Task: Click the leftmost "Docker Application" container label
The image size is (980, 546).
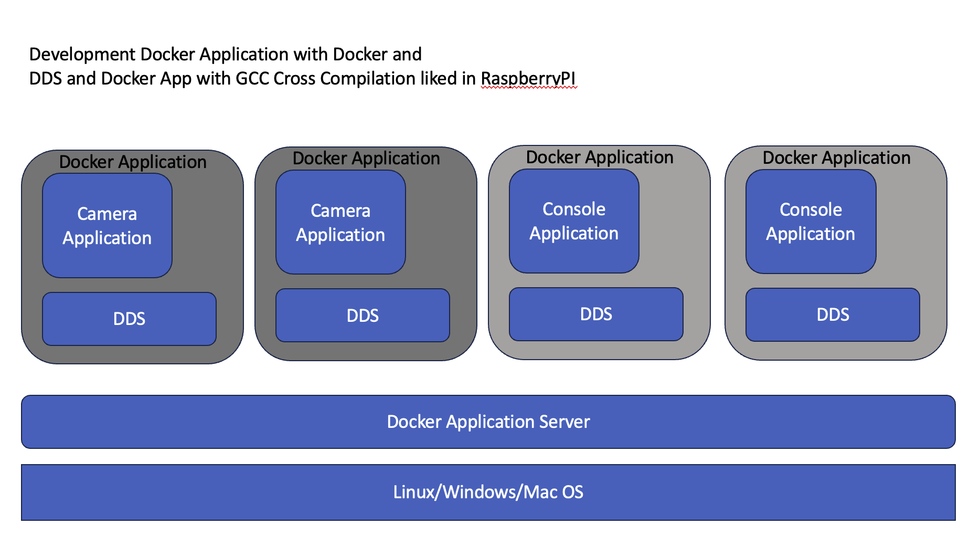Action: [133, 162]
